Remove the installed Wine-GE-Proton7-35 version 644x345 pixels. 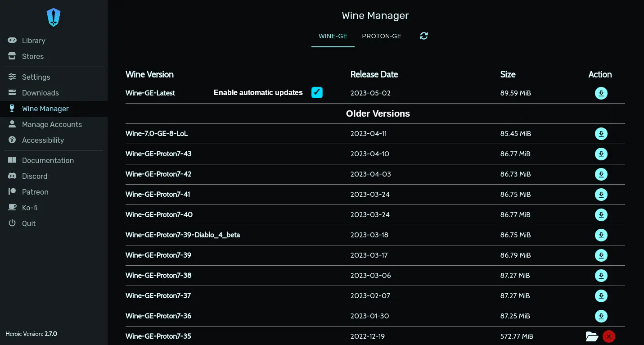pyautogui.click(x=608, y=336)
